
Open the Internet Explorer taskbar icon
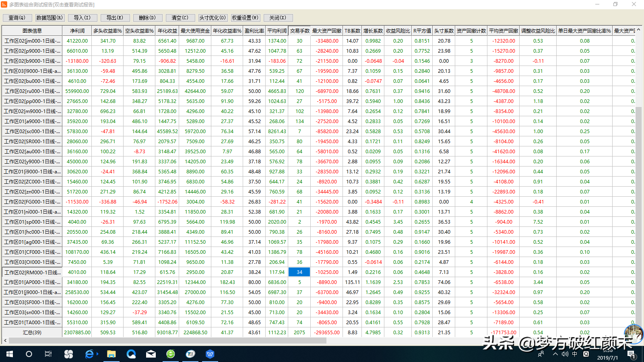pos(89,354)
